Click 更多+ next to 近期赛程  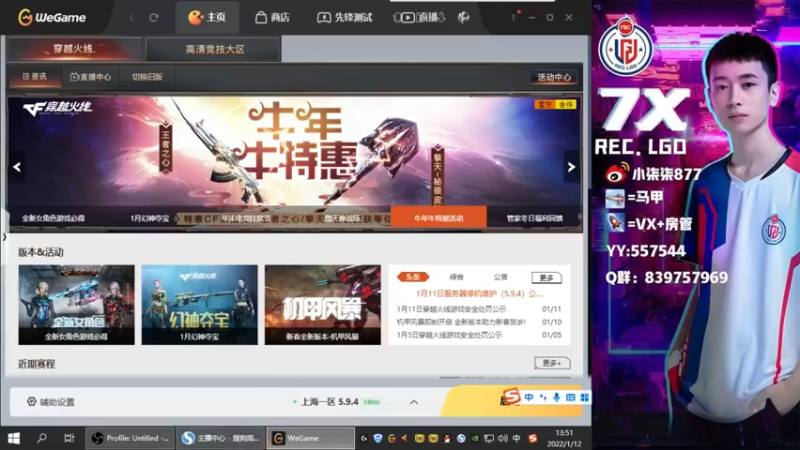552,363
